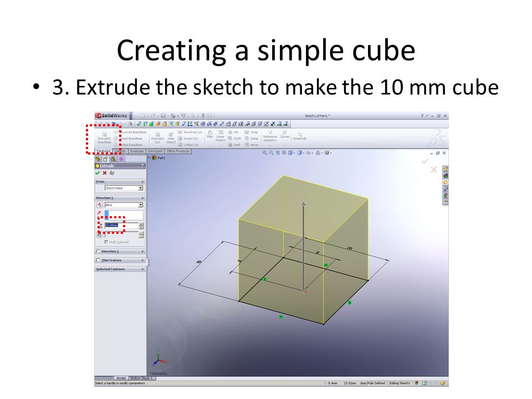Select the Shell tool
Screen dimensions: 532x399
(234, 145)
